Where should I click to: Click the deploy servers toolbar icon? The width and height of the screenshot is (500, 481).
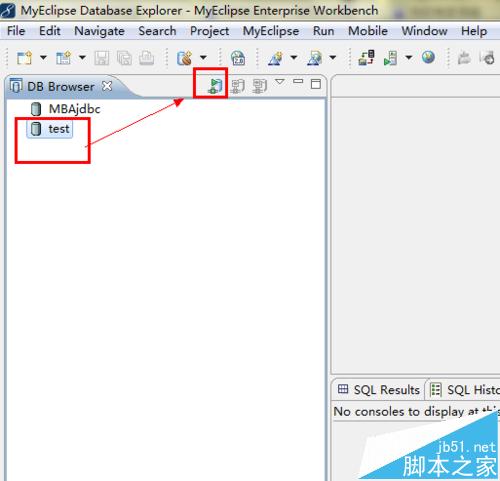click(367, 58)
